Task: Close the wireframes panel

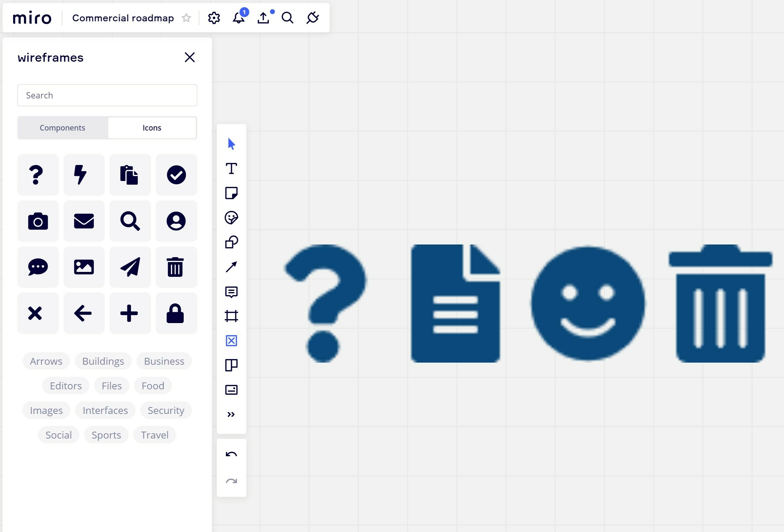Action: 190,57
